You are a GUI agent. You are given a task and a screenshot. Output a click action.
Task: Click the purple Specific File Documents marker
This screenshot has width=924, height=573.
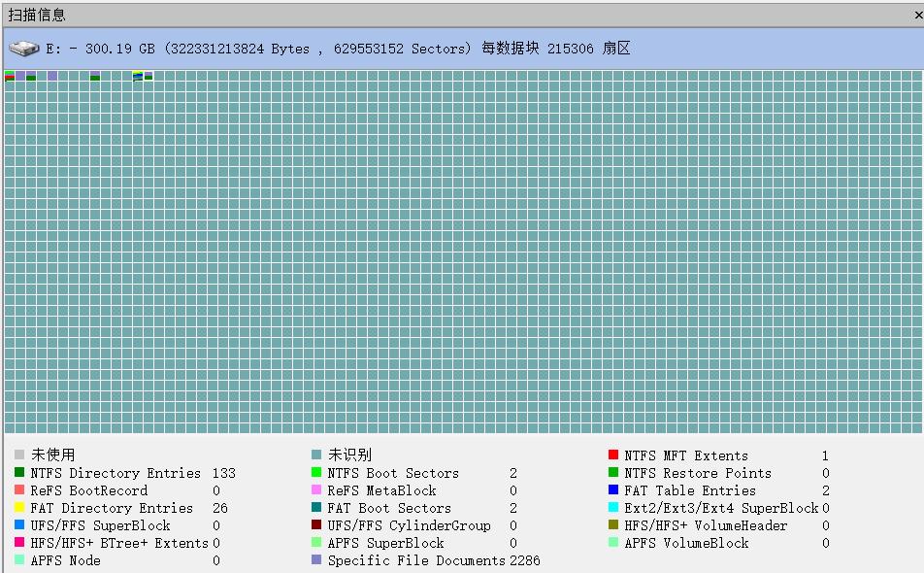pyautogui.click(x=315, y=560)
